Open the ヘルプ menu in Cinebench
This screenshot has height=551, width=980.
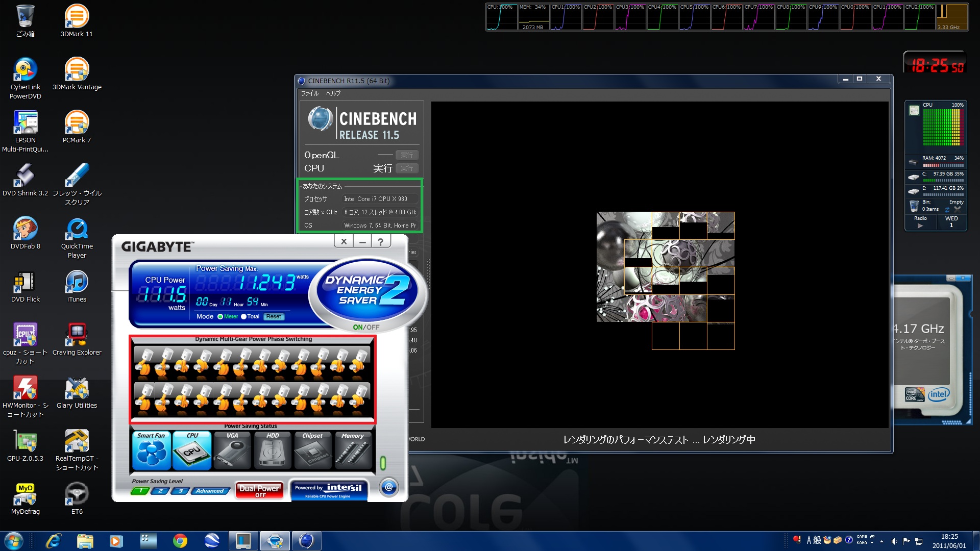(333, 93)
